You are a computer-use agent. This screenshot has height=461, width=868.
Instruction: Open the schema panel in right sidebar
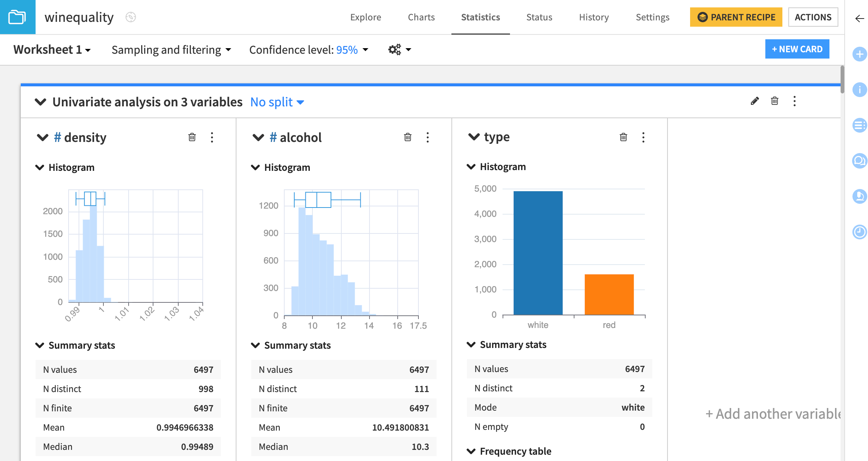(860, 125)
